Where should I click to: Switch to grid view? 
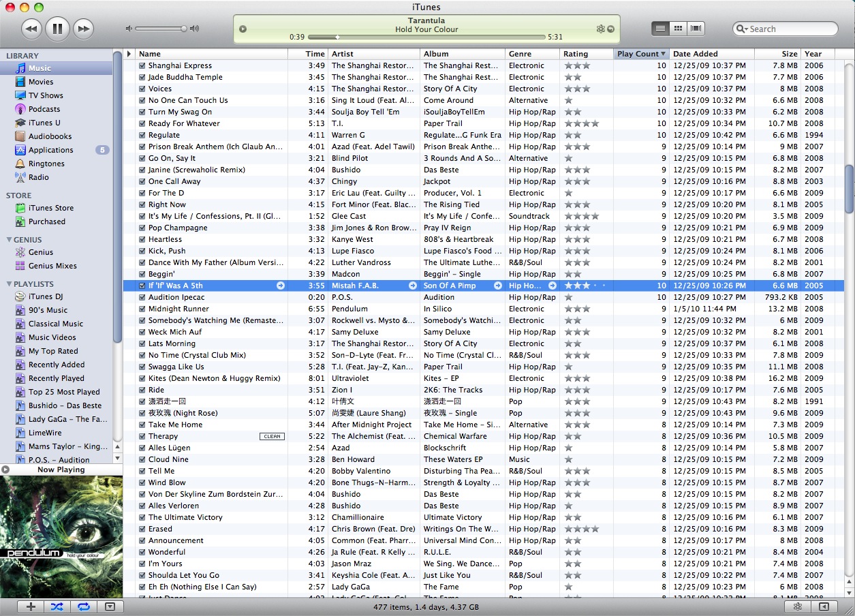tap(678, 29)
